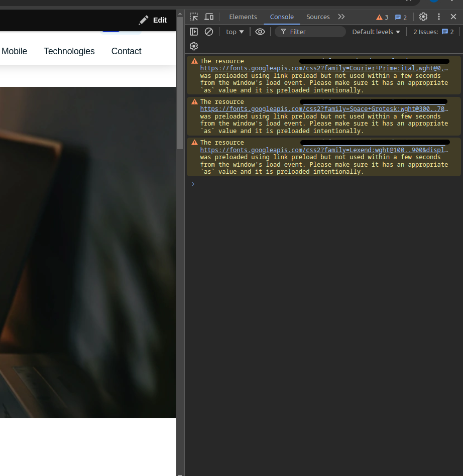Close the DevTools panel

point(453,17)
